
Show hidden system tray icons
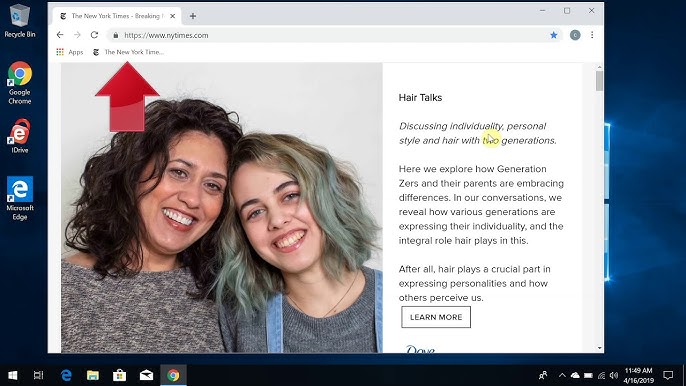coord(562,375)
